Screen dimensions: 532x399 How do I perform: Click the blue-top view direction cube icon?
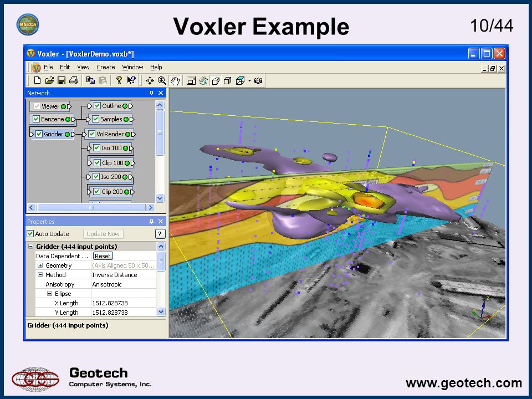click(240, 81)
